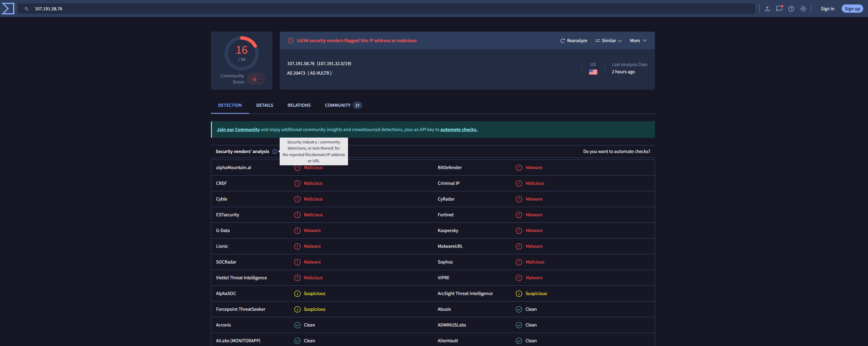The height and width of the screenshot is (346, 868).
Task: Click the Fortinet malware alert icon
Action: (x=519, y=215)
